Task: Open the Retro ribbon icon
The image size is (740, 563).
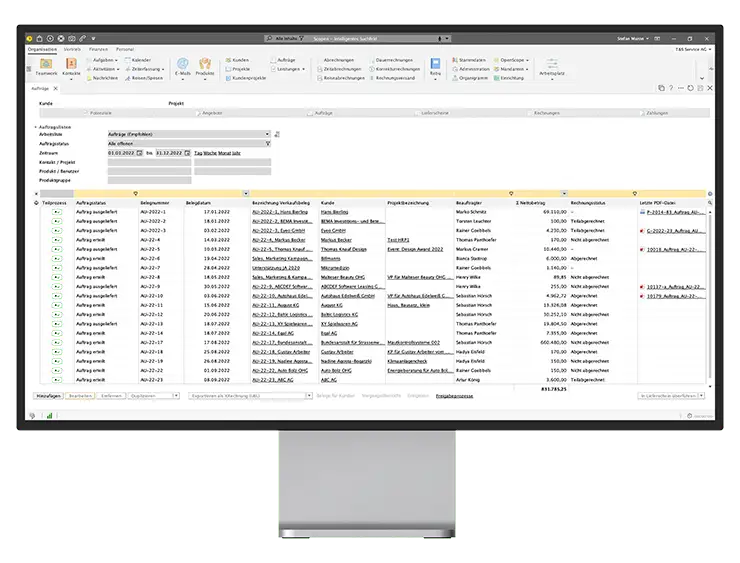Action: (x=435, y=66)
